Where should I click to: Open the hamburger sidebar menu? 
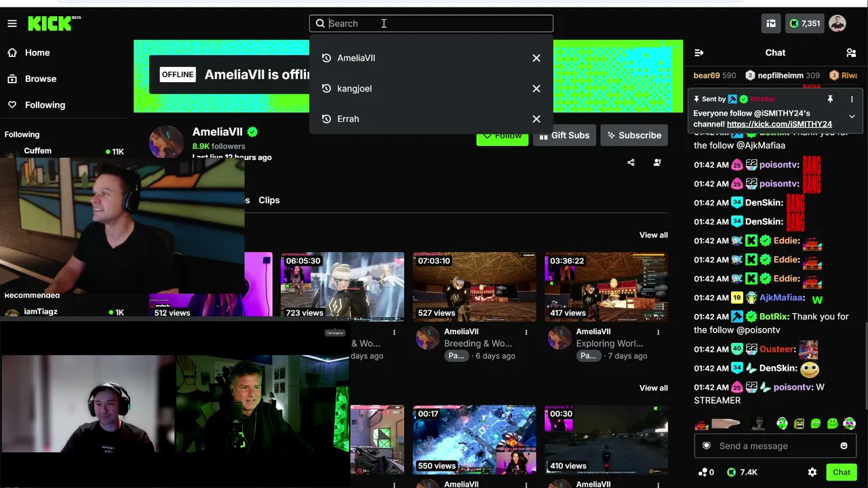pos(12,24)
